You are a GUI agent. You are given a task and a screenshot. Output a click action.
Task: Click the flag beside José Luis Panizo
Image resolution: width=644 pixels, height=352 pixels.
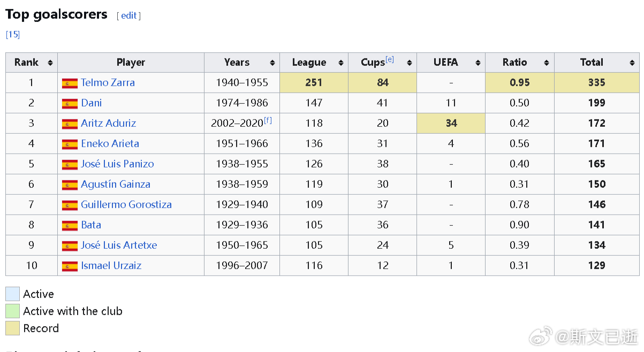[x=70, y=164]
